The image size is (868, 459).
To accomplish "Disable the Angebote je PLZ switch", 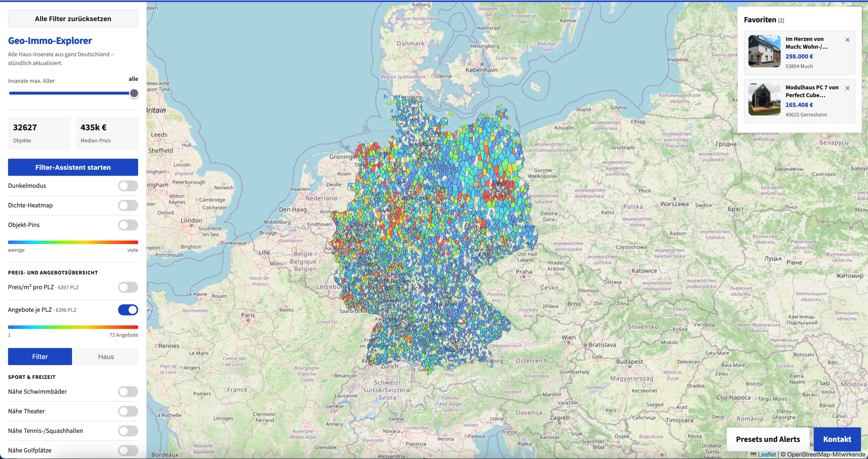I will pos(128,310).
